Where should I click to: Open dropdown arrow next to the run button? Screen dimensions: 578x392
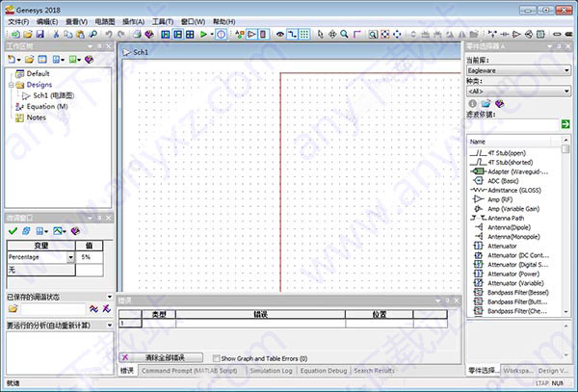tap(212, 35)
